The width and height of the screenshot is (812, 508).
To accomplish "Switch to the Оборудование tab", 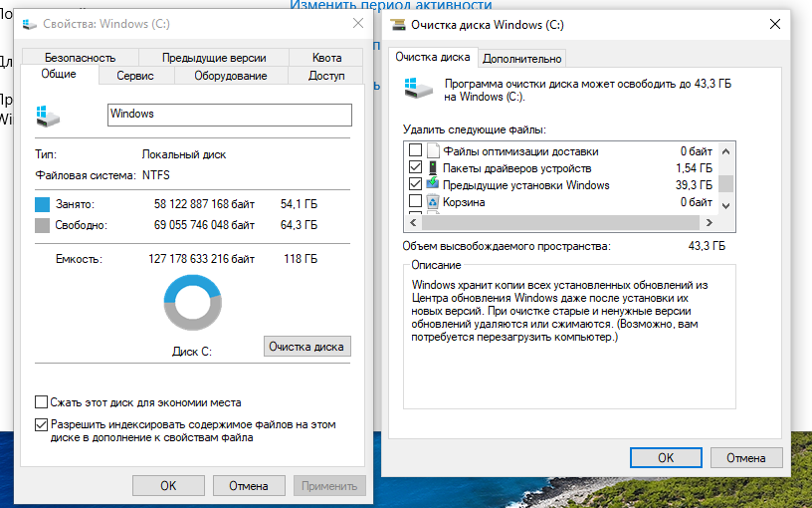I will 231,76.
